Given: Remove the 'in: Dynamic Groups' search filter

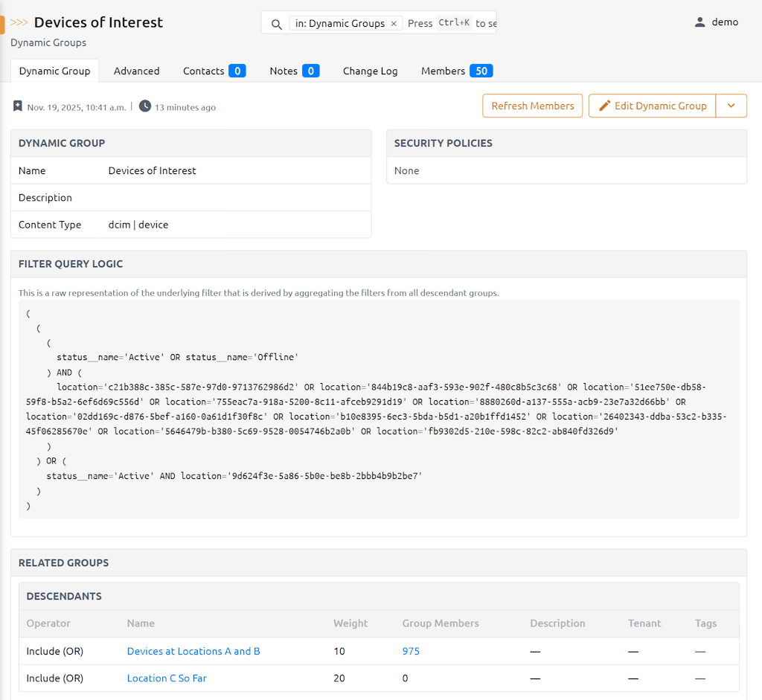Looking at the screenshot, I should click(x=394, y=24).
